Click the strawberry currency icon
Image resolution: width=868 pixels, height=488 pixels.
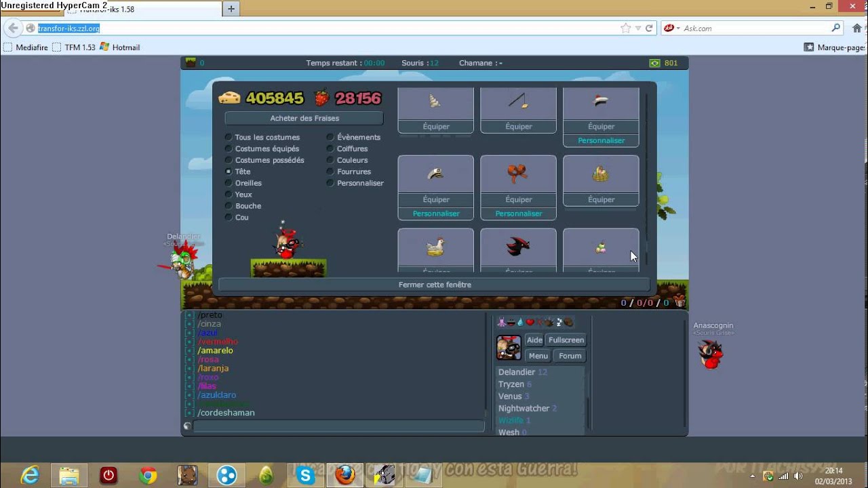[x=321, y=98]
